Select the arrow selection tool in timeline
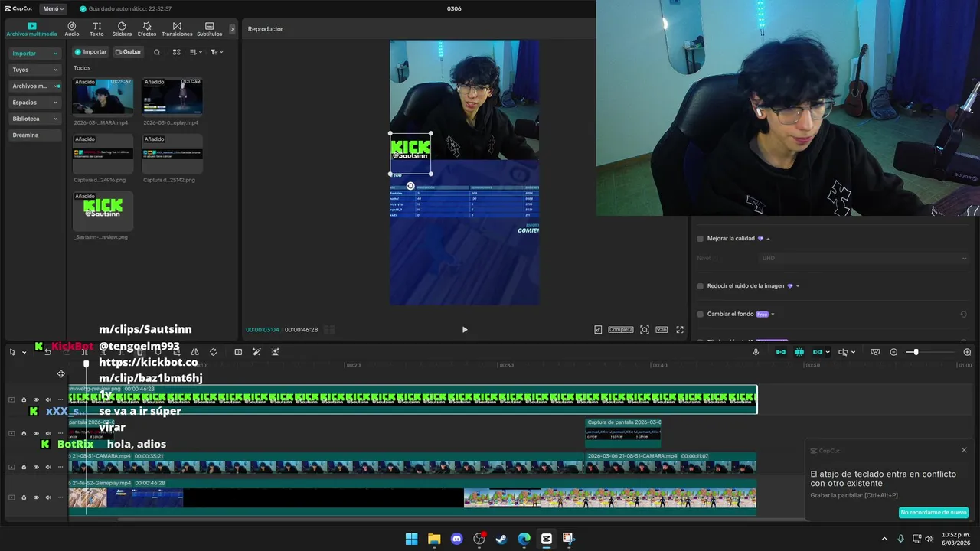980x551 pixels. [x=12, y=352]
